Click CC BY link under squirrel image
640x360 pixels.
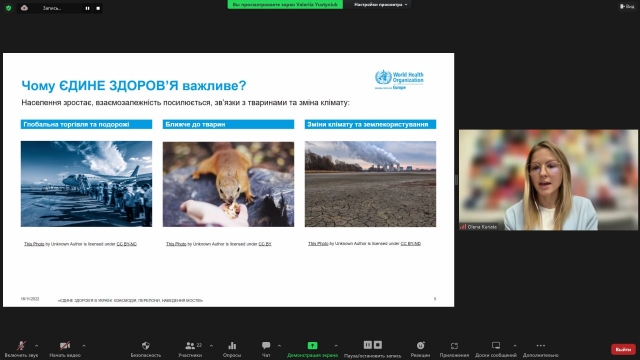click(265, 244)
